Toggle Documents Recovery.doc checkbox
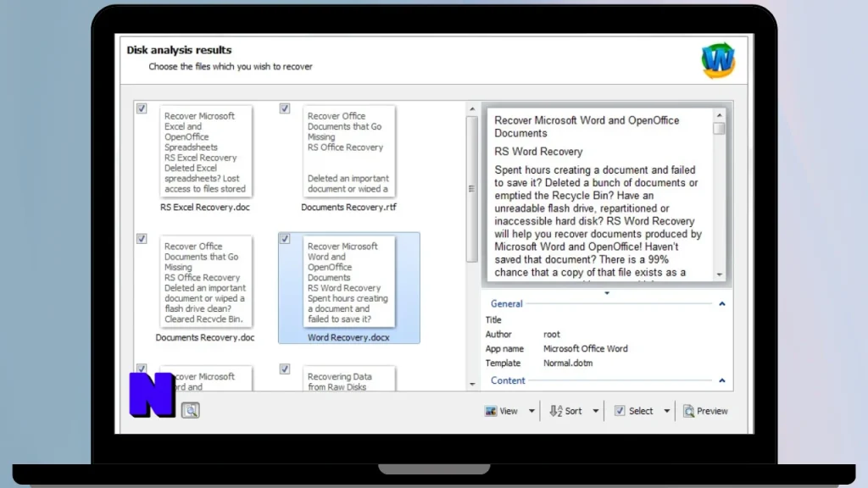 point(142,238)
